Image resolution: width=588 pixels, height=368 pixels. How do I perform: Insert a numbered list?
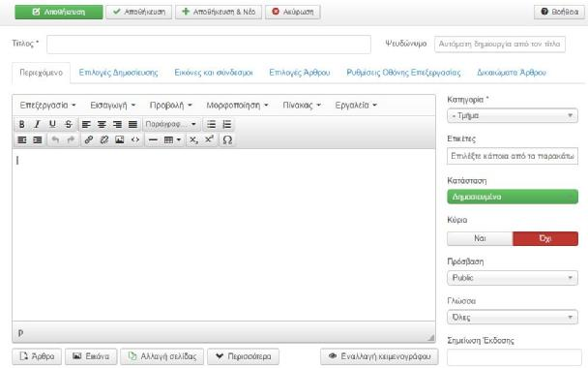227,124
